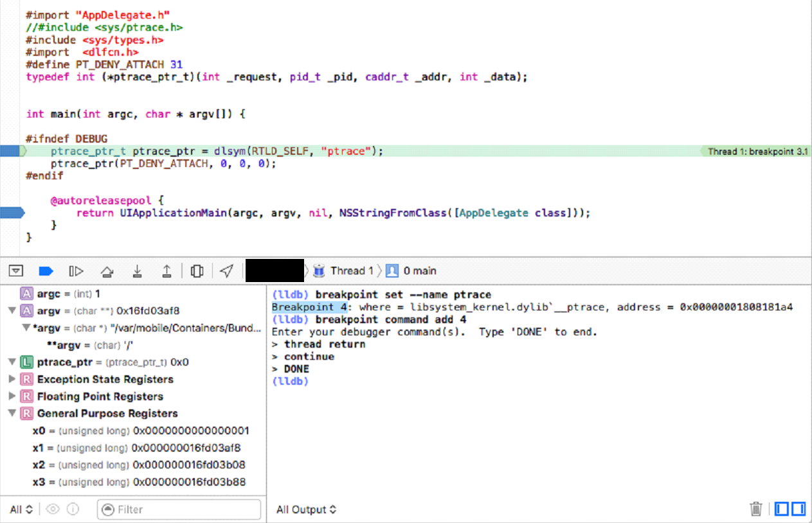
Task: Click the '#ifndef DEBUG' directive
Action: (x=67, y=139)
